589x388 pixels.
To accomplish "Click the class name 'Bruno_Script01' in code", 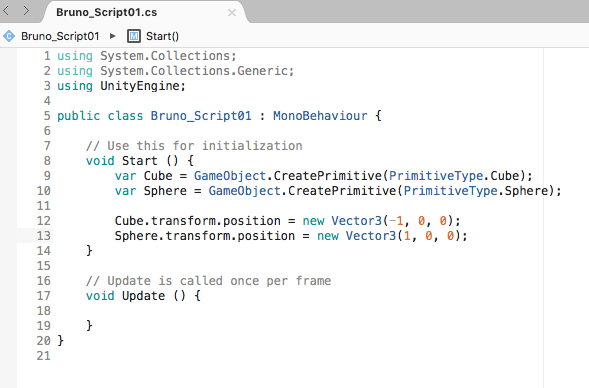I will (x=201, y=116).
